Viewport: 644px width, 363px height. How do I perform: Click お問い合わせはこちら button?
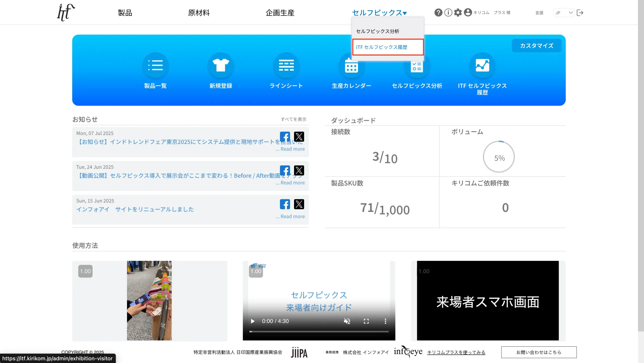pyautogui.click(x=539, y=352)
